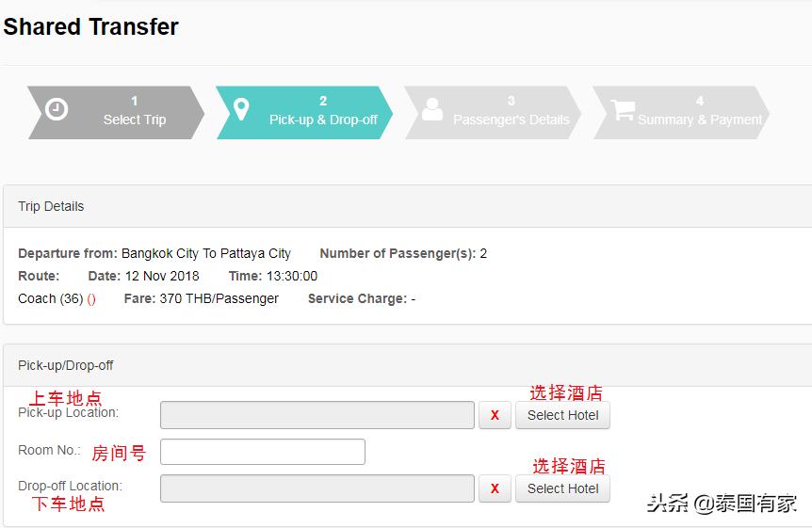Focus the Room No. input box

coord(262,452)
